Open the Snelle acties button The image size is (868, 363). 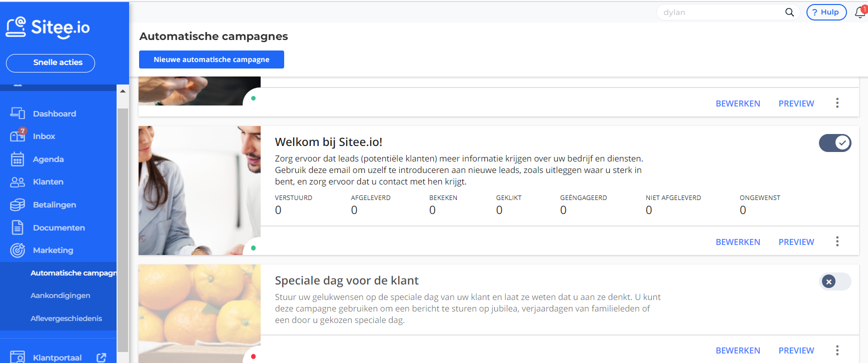coord(51,63)
